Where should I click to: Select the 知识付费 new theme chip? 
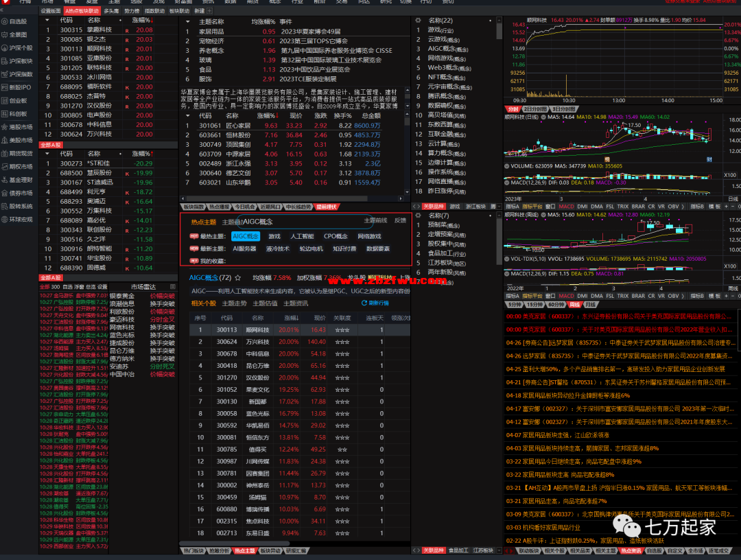(x=344, y=248)
